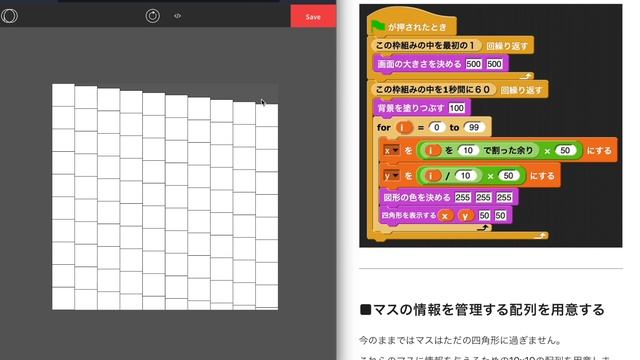Click the loop arrow at bottom of for block

pyautogui.click(x=483, y=228)
